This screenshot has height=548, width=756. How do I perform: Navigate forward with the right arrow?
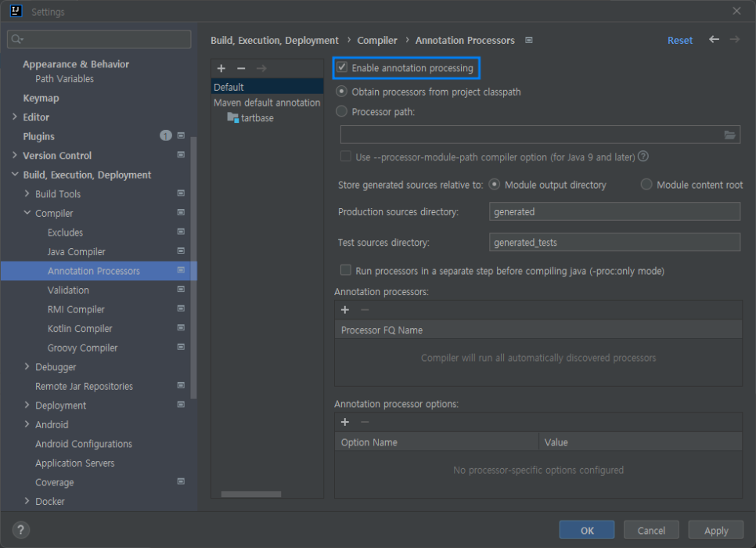(x=734, y=40)
